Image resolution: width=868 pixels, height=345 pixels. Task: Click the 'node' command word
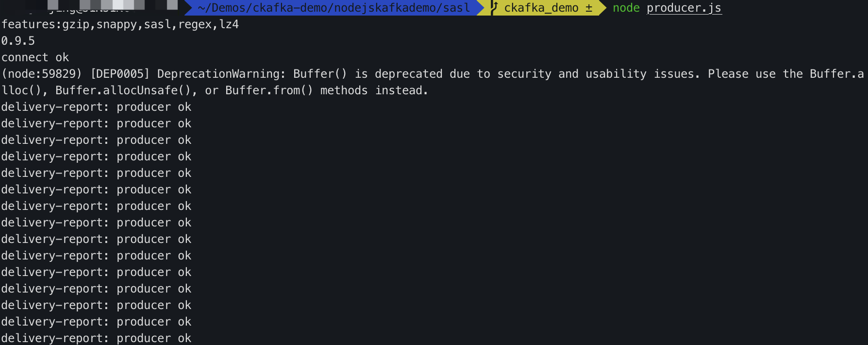pyautogui.click(x=626, y=8)
